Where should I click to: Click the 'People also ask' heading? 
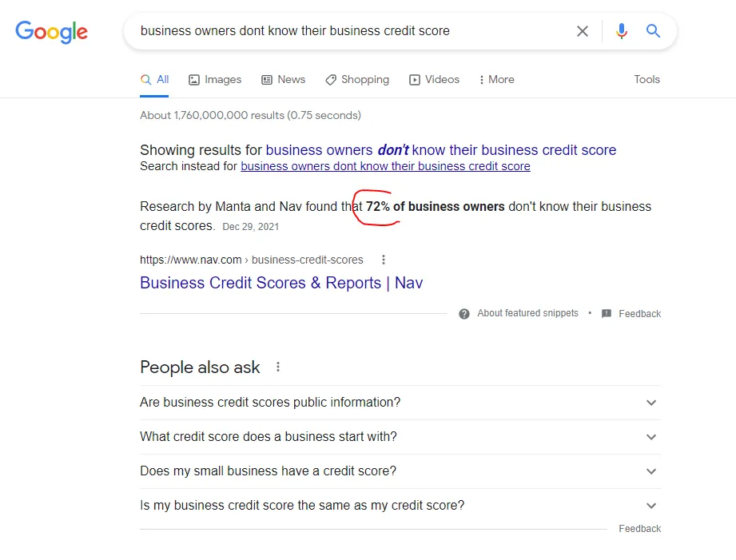(x=200, y=367)
